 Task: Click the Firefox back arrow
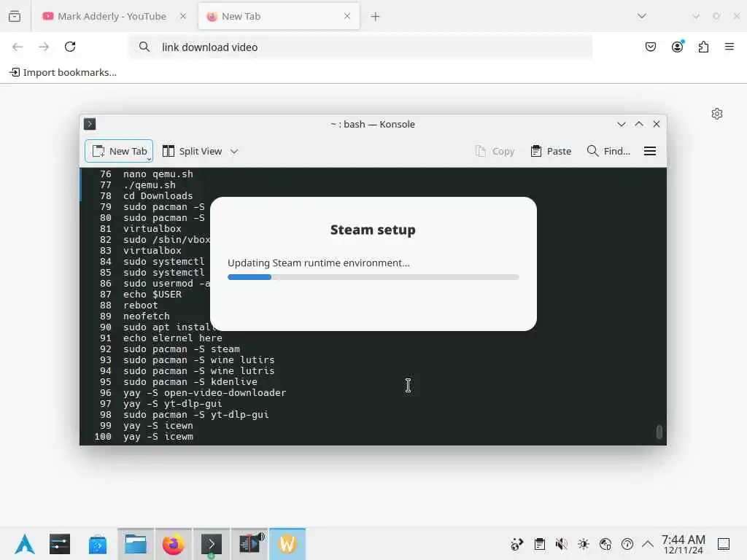pos(18,47)
